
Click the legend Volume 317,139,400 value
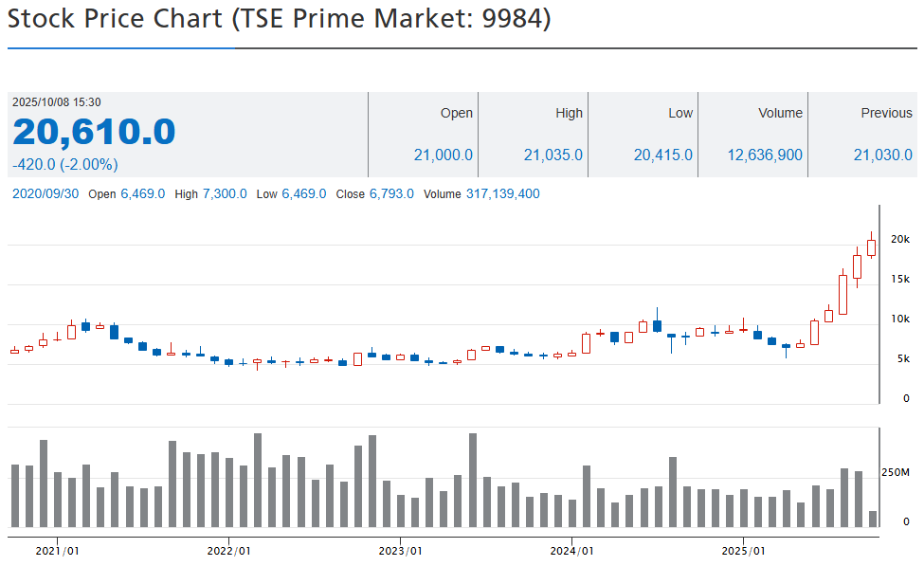502,193
